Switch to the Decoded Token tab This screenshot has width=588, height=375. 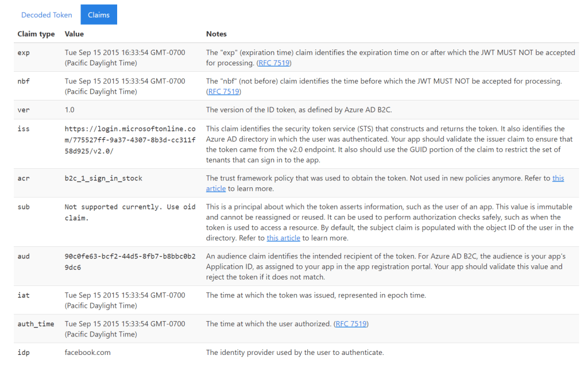[x=47, y=14]
